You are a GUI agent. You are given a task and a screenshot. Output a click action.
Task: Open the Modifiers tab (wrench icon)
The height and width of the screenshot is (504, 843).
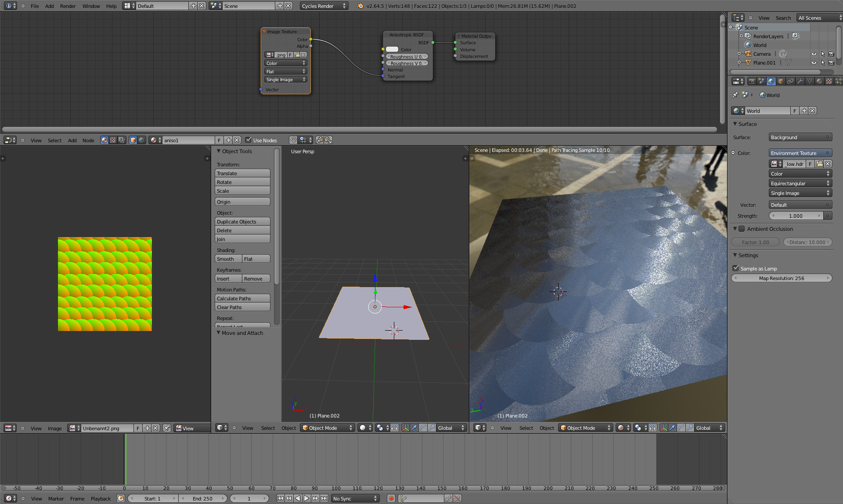(x=800, y=81)
